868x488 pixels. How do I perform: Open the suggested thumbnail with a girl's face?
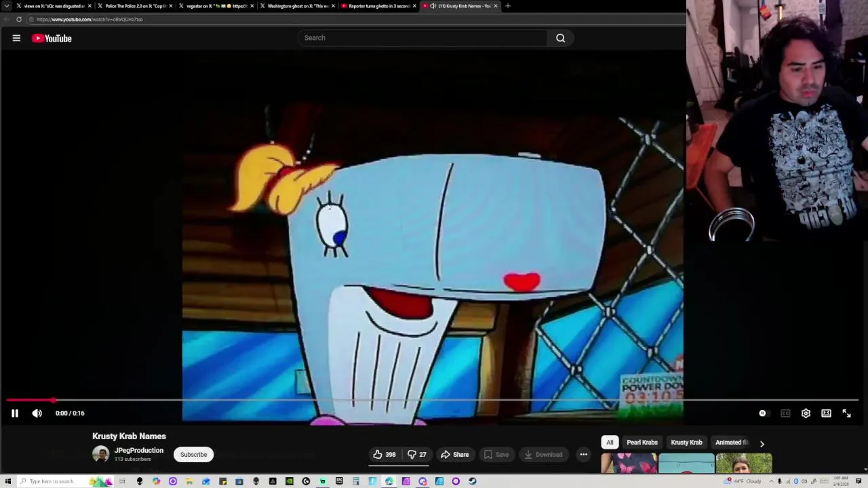744,464
